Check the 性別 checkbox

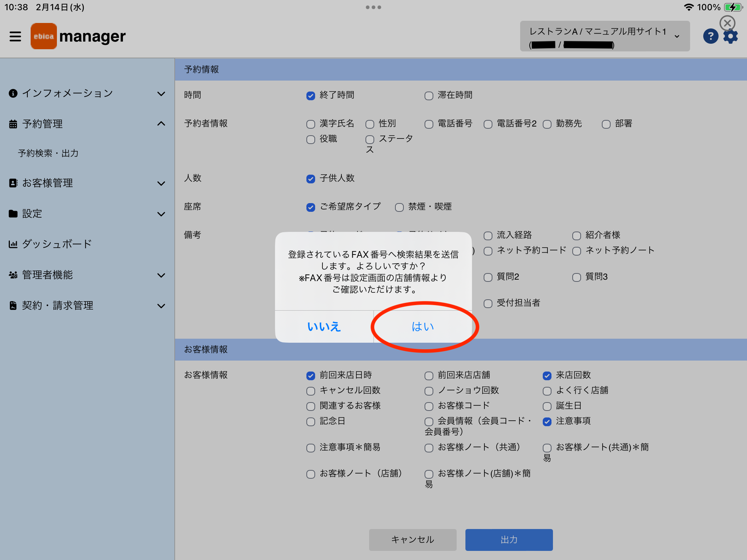click(370, 124)
